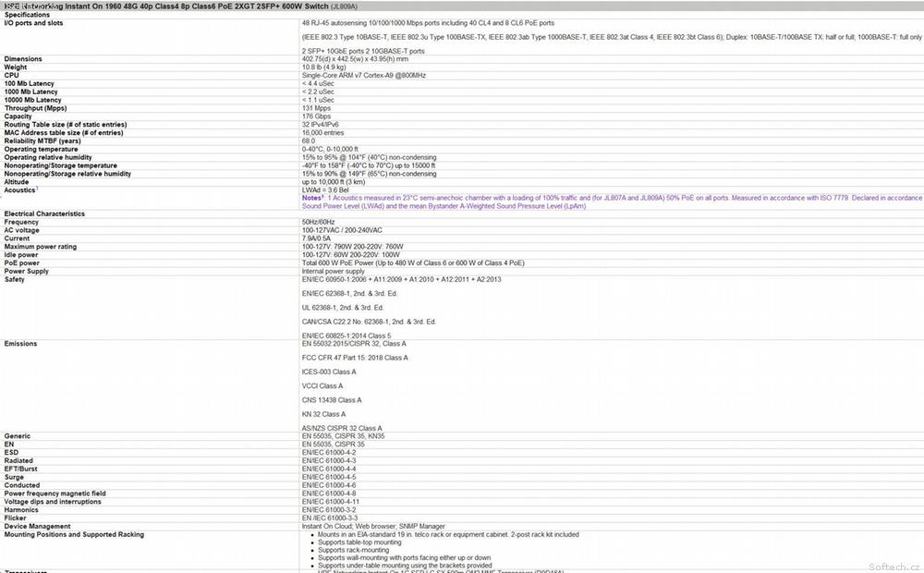Select the Surge row label
This screenshot has width=924, height=573.
[14, 478]
